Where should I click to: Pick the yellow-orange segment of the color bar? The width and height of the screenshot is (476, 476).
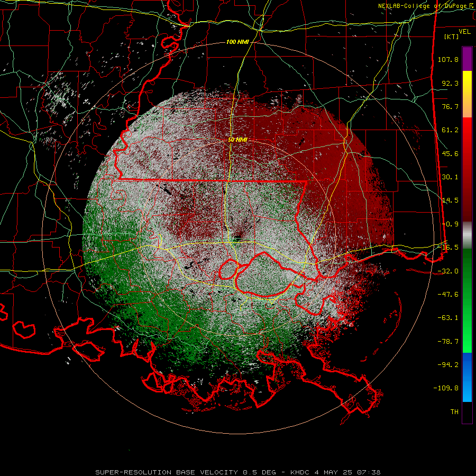(x=467, y=94)
